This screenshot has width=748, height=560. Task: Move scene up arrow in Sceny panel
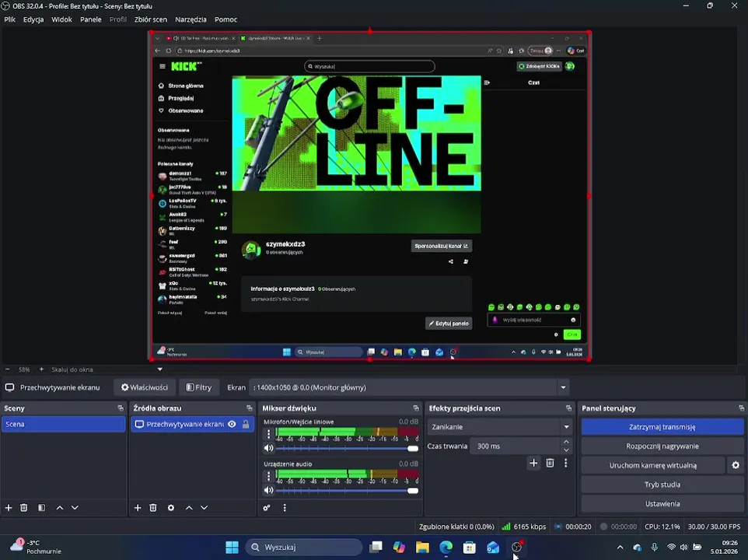[x=60, y=508]
